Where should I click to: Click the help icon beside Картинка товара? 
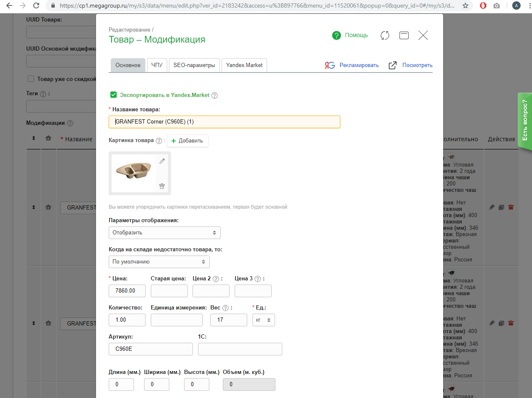159,141
